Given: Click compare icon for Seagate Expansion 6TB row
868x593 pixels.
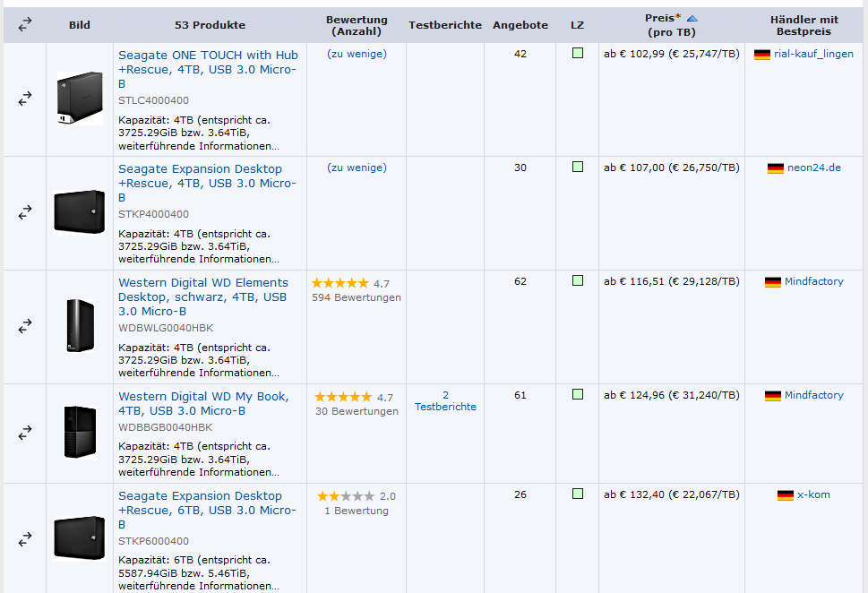Looking at the screenshot, I should 25,539.
